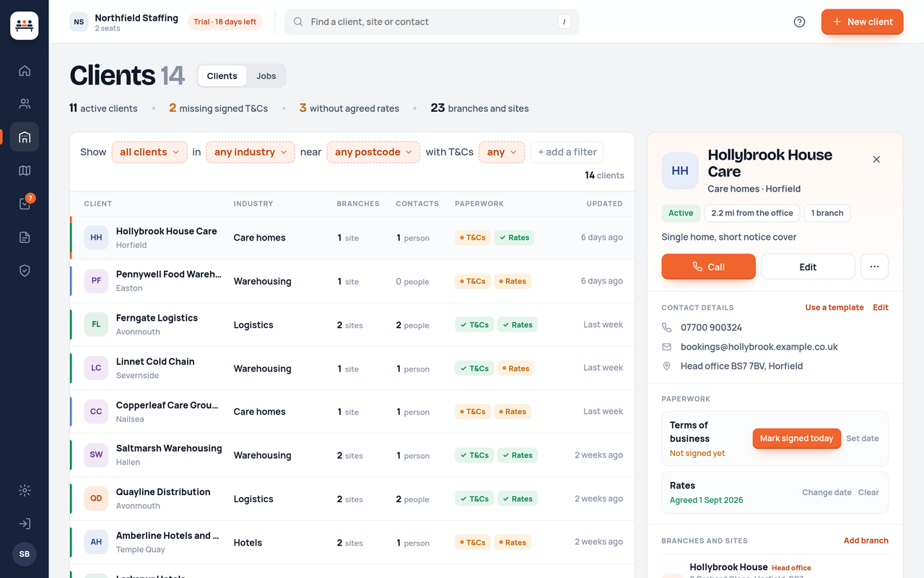Click the Clear link for Rates
The height and width of the screenshot is (578, 924).
[x=868, y=493]
